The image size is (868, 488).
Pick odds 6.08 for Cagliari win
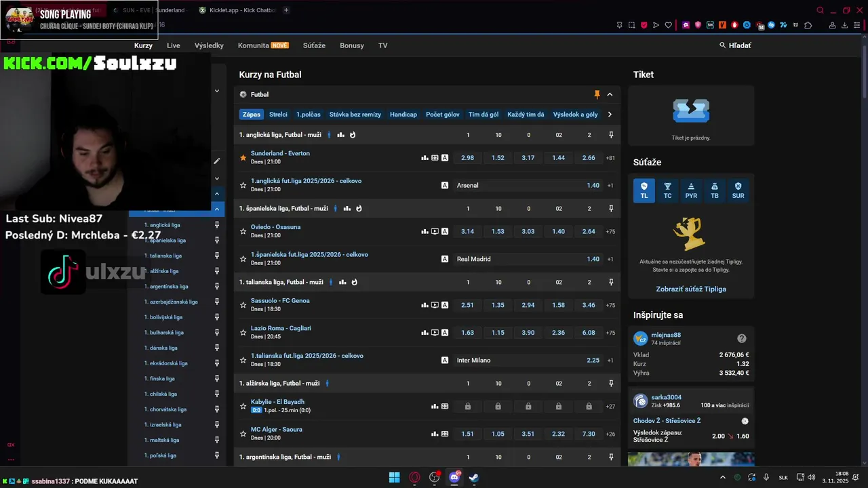(589, 333)
